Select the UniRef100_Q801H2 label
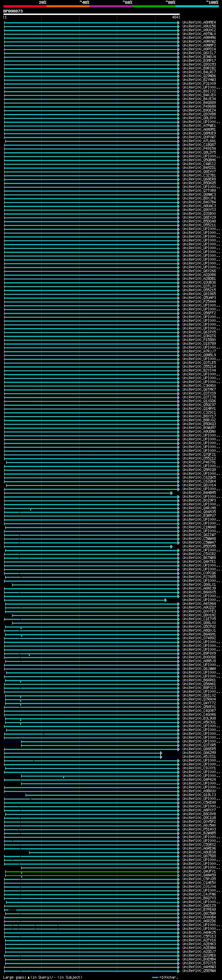The height and width of the screenshot is (980, 222). (199, 615)
